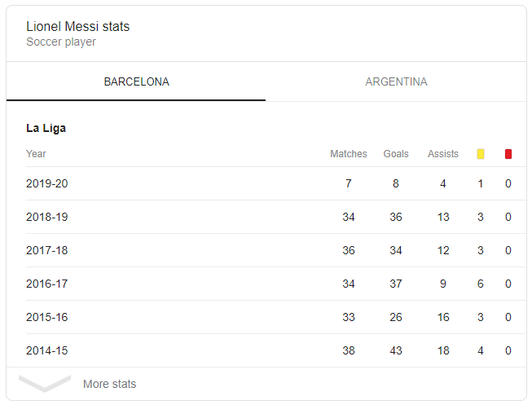Click the Goals column header
Viewport: 532px width, 405px height.
[x=396, y=154]
